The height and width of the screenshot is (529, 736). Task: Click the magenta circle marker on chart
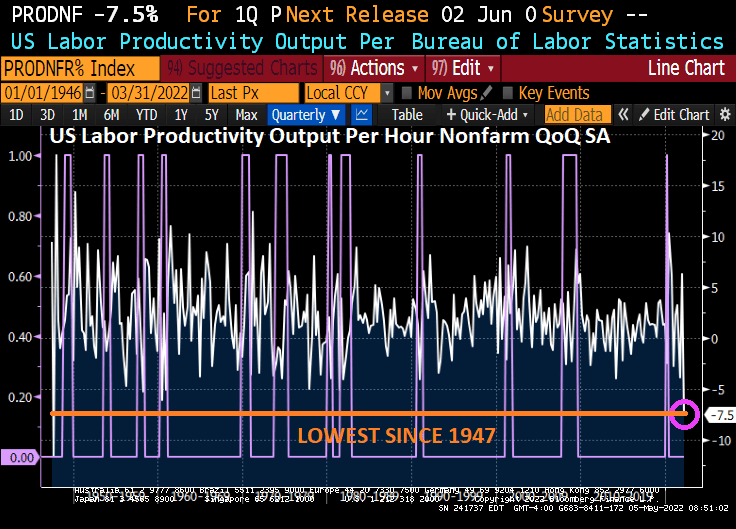click(x=685, y=413)
